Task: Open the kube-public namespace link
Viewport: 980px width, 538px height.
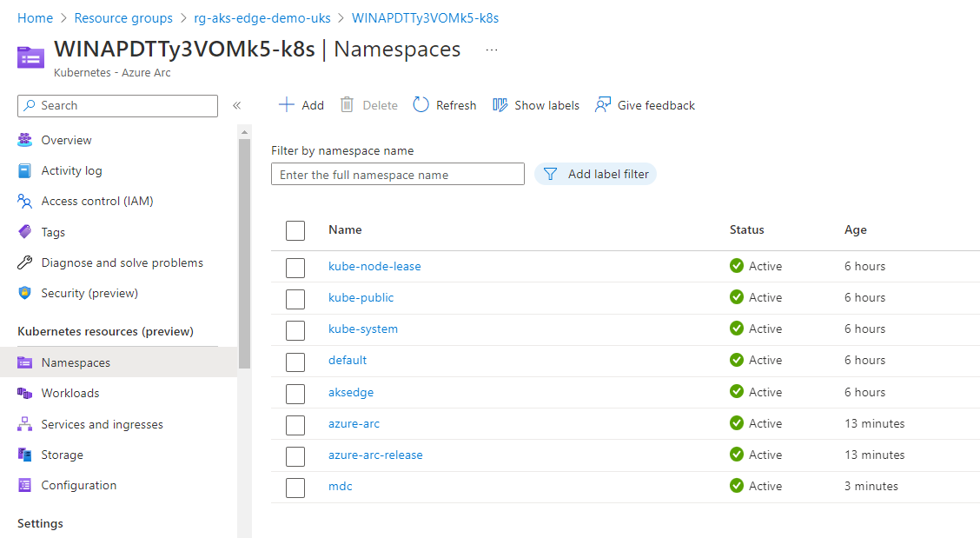Action: point(361,297)
